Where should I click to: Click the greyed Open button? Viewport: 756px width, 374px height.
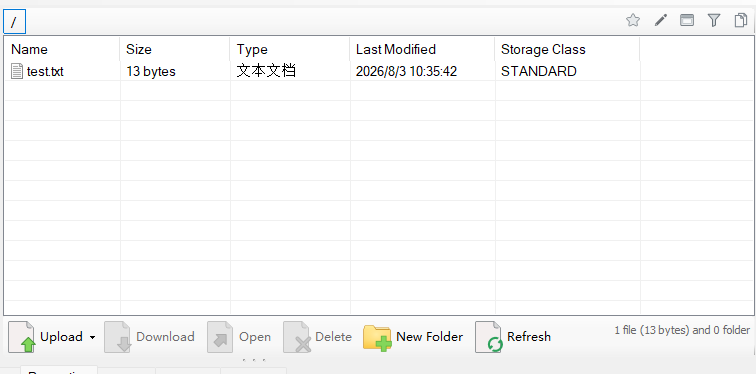coord(240,337)
